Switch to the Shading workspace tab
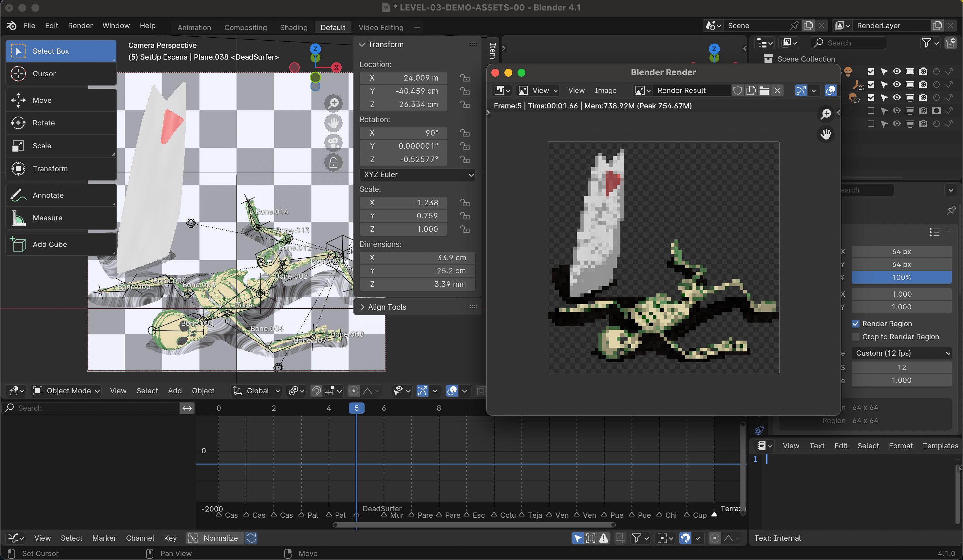 (293, 28)
